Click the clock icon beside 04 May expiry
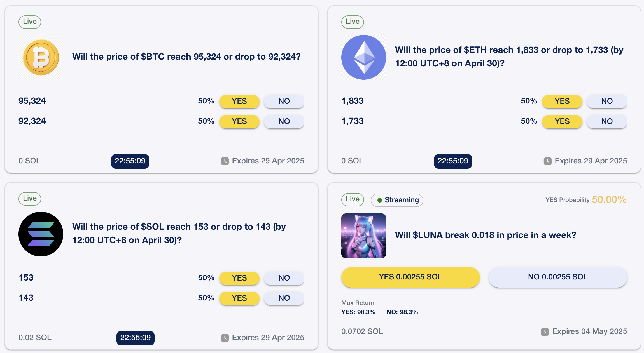The image size is (644, 353). [545, 332]
